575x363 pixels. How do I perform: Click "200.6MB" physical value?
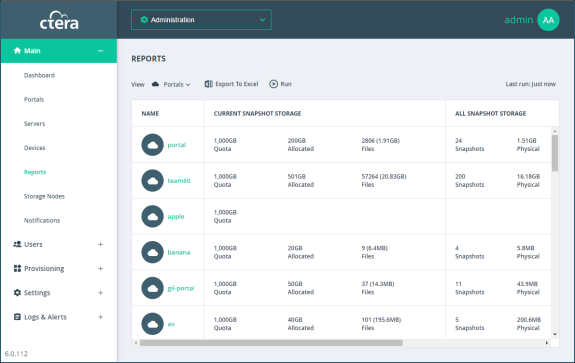point(529,320)
